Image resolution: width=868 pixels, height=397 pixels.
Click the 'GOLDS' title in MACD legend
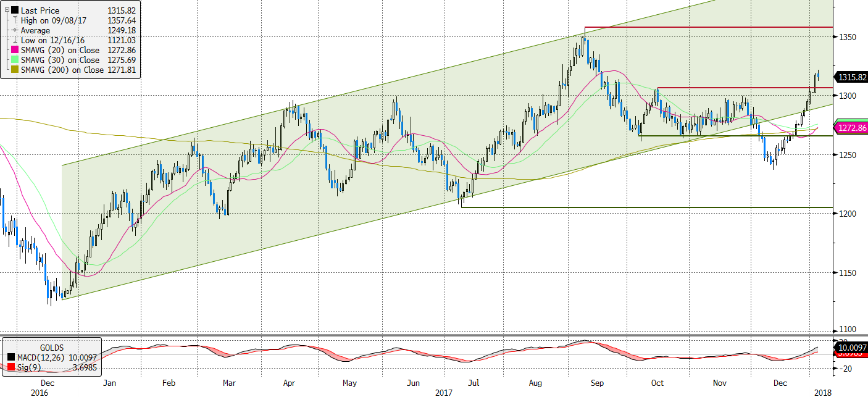click(52, 348)
